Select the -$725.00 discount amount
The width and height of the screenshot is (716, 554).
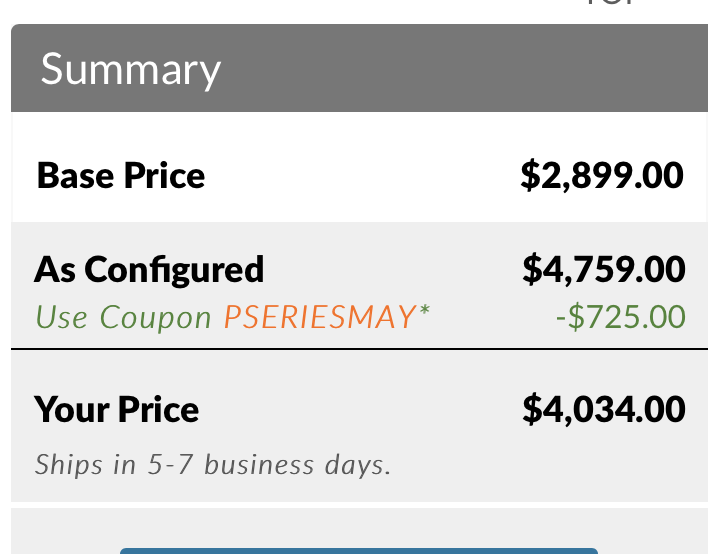[621, 317]
